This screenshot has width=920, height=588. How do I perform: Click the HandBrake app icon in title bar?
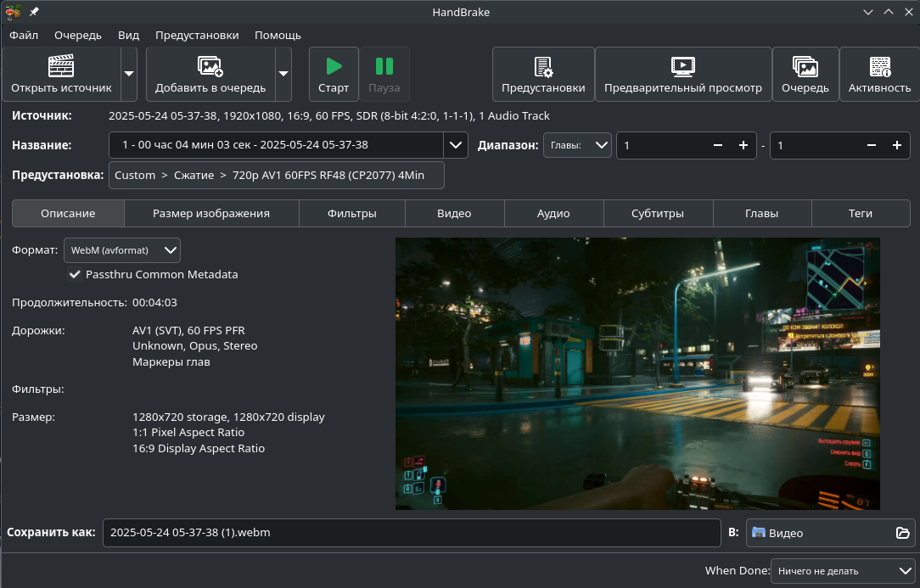(13, 12)
